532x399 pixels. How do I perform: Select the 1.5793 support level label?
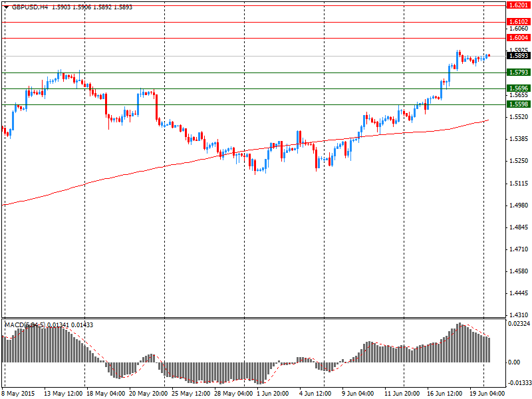click(x=518, y=72)
